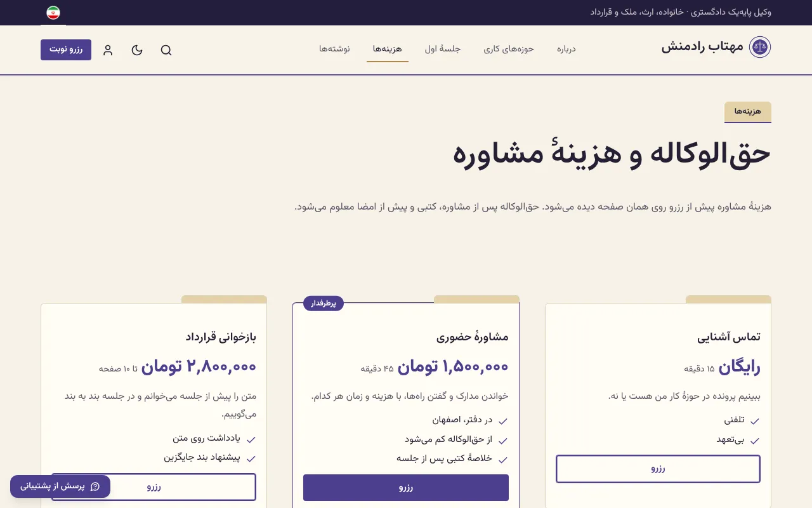The width and height of the screenshot is (812, 508).
Task: Open the نوشته‌ها navigation item
Action: click(335, 49)
